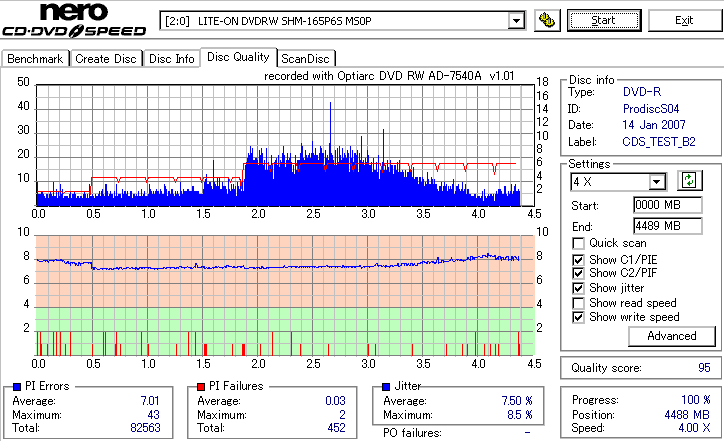Click the blue Jitter legend square
Image resolution: width=724 pixels, height=441 pixels.
[386, 387]
